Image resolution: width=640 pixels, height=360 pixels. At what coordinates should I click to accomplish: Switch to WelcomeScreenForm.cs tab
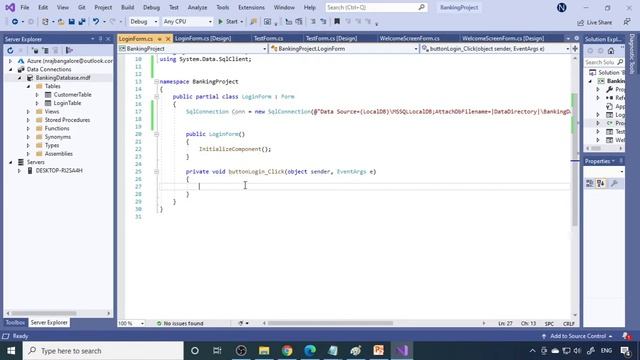pyautogui.click(x=409, y=38)
